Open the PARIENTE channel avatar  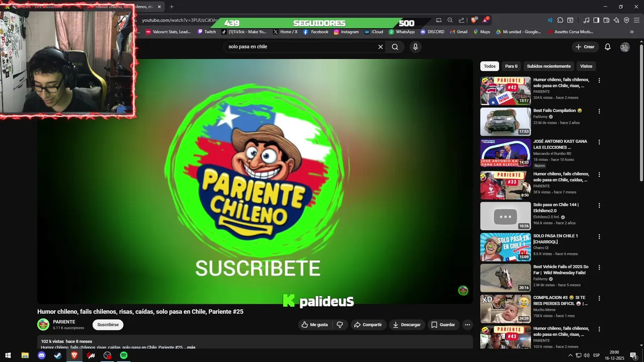point(43,324)
